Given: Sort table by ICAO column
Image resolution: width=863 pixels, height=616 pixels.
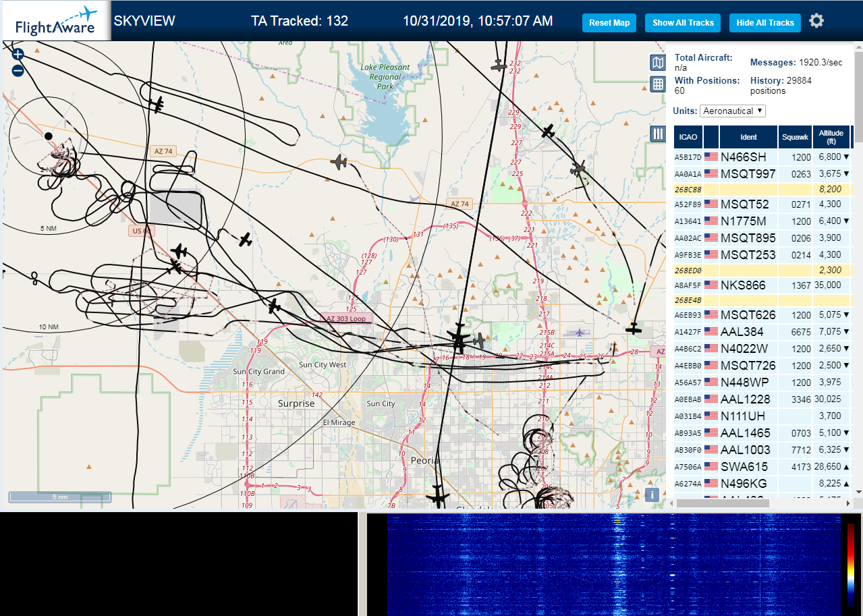Looking at the screenshot, I should click(688, 137).
